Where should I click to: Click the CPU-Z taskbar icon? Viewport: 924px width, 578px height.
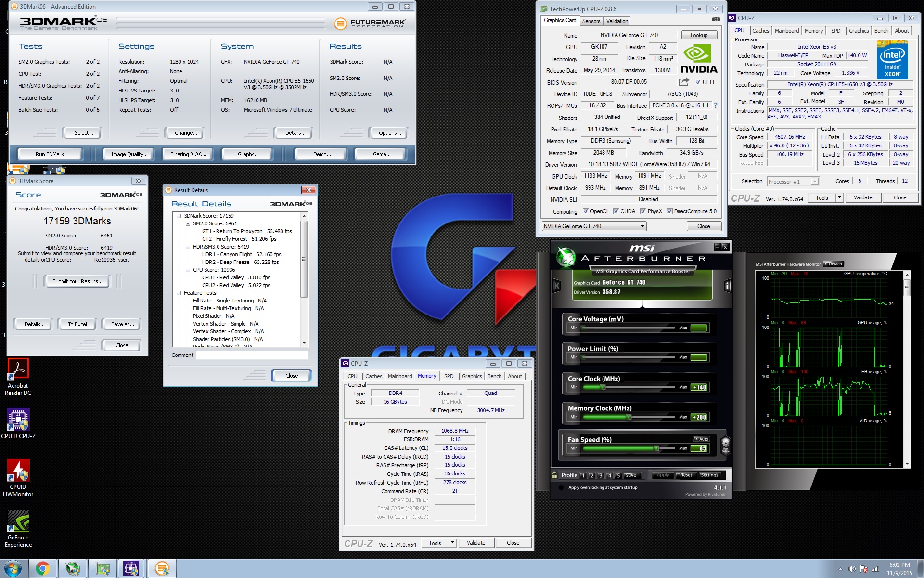(x=131, y=569)
